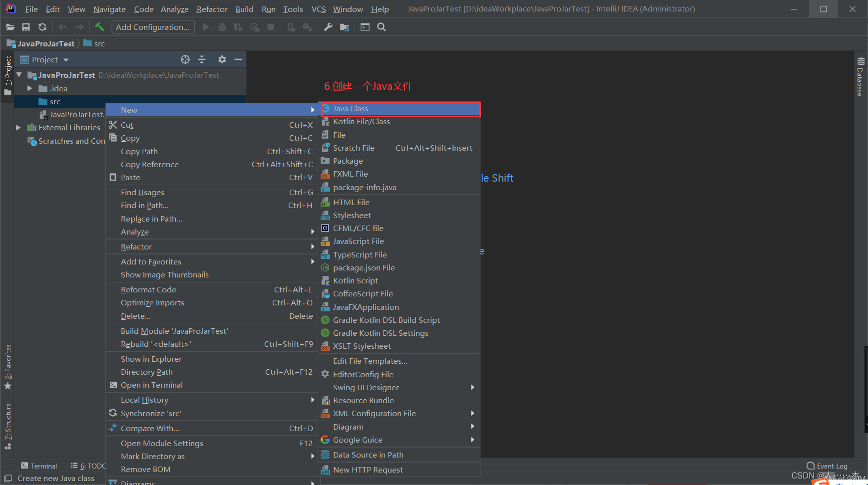Click Open Module Settings entry
The width and height of the screenshot is (868, 485).
212,443
